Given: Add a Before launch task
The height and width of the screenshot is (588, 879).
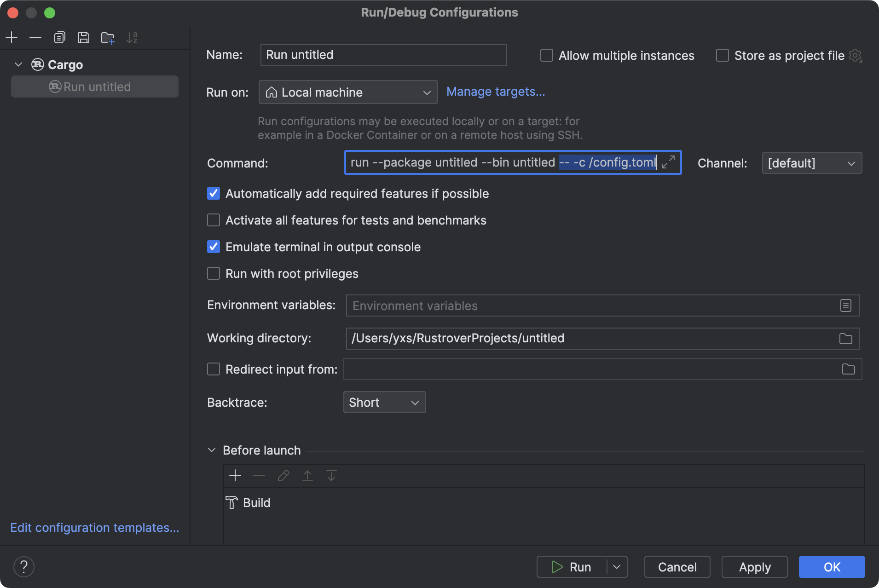Looking at the screenshot, I should tap(235, 475).
